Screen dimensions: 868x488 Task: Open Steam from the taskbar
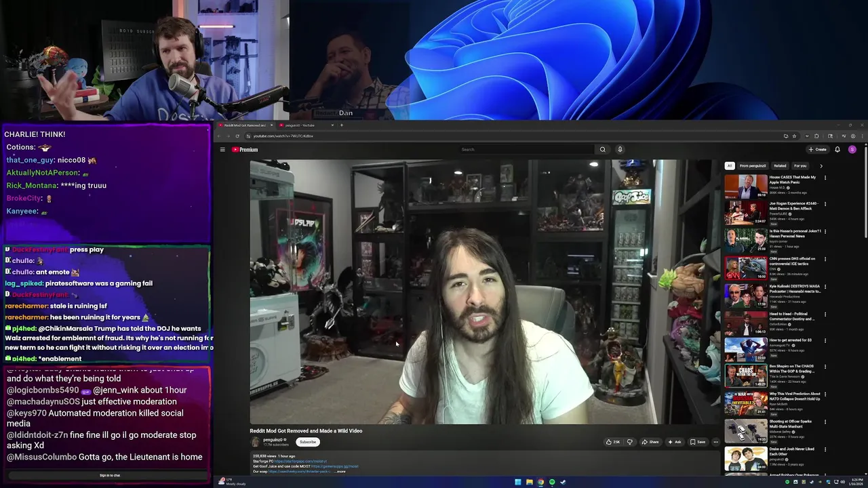[563, 482]
